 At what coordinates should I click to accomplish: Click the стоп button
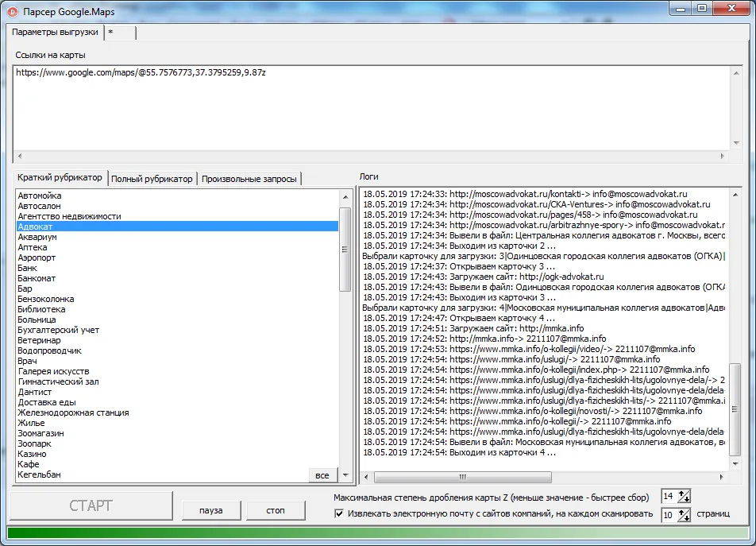[x=276, y=510]
